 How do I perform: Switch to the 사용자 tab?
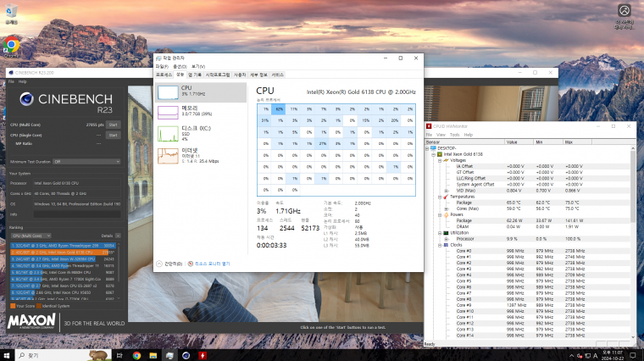click(x=240, y=75)
